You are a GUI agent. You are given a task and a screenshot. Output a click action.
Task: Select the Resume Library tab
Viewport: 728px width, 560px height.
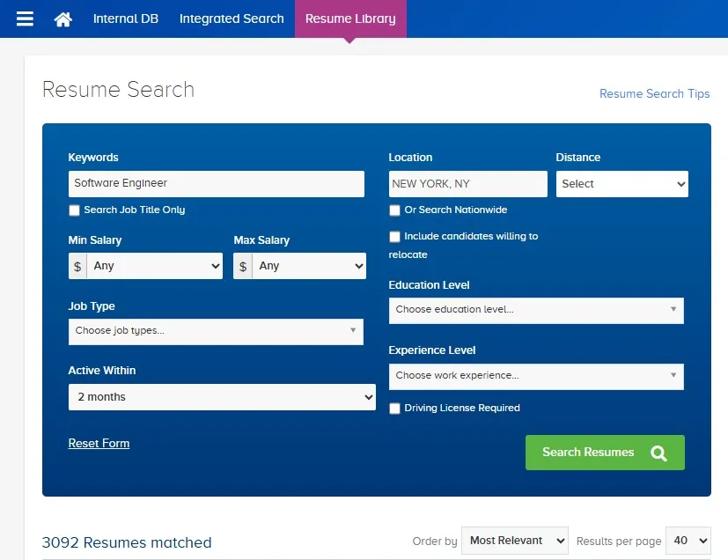point(350,18)
